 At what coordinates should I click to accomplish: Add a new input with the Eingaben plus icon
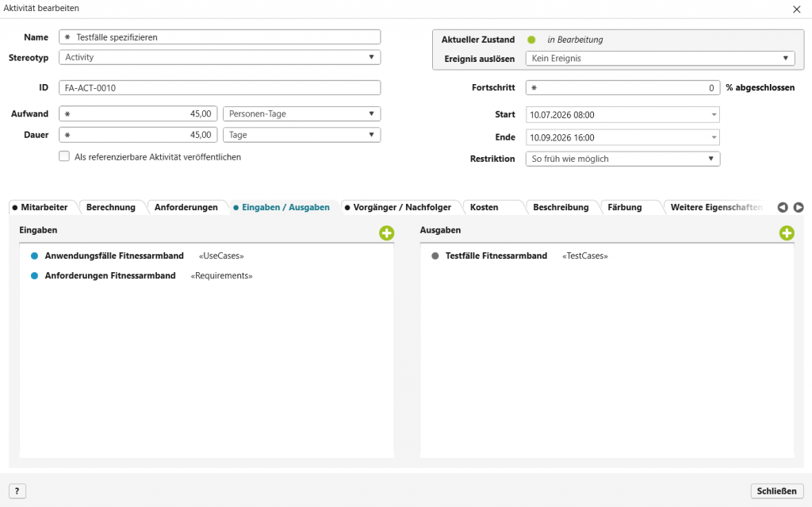(386, 233)
